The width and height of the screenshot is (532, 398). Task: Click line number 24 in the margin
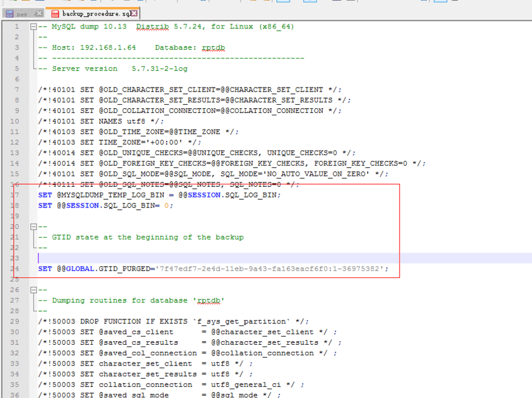(15, 268)
